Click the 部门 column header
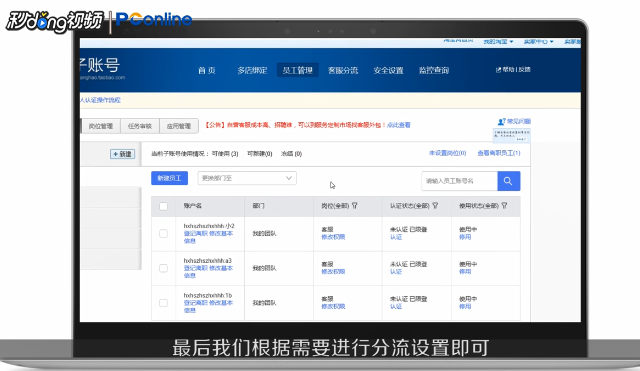This screenshot has height=371, width=640. [x=258, y=206]
